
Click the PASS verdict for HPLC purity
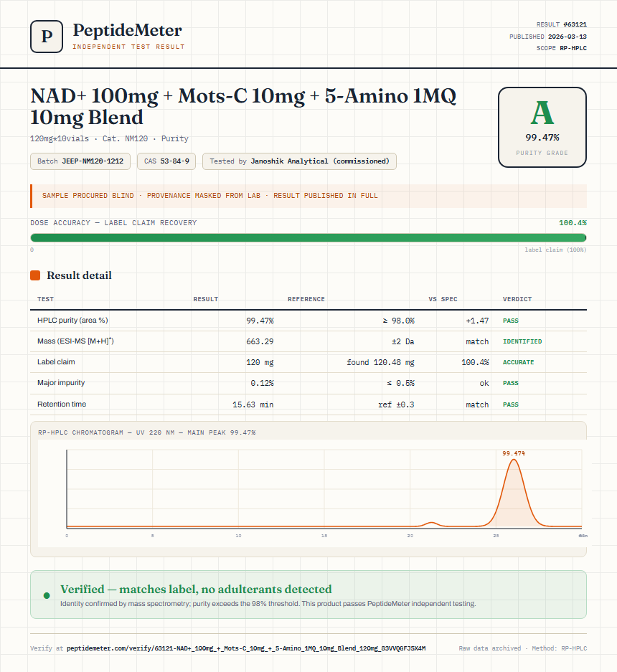511,321
